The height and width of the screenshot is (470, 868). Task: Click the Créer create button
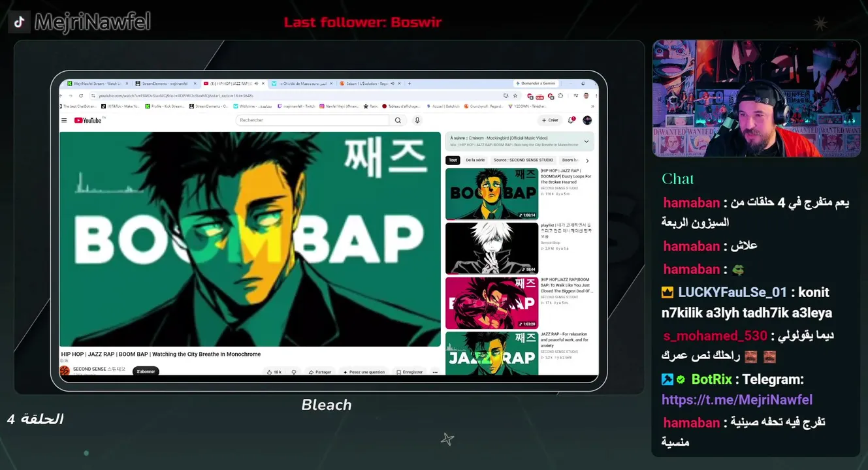click(x=550, y=120)
